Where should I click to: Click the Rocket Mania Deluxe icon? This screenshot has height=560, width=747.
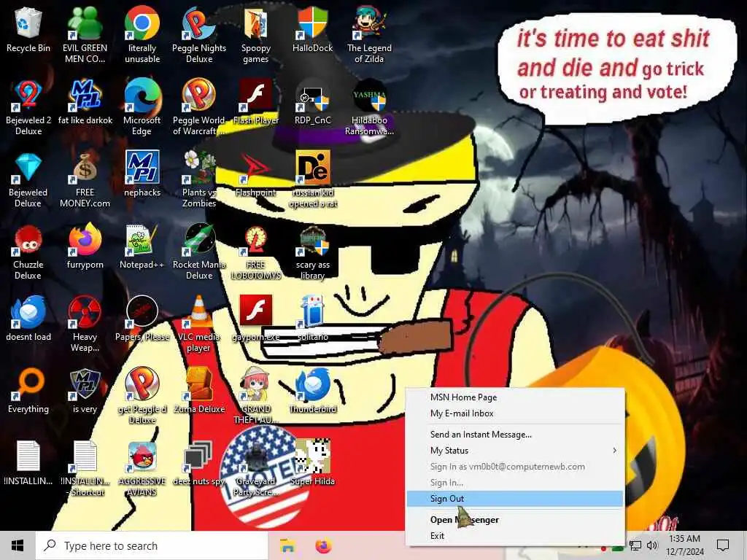pos(199,252)
